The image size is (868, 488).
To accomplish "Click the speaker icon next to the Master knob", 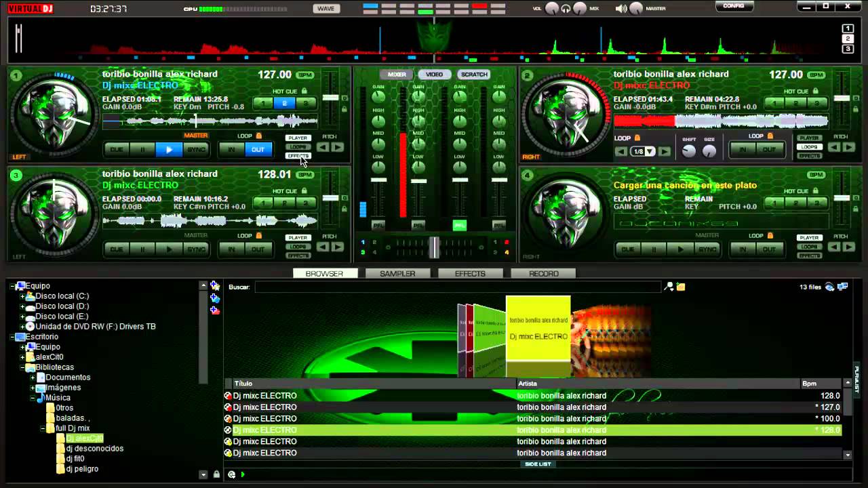I will coord(621,9).
